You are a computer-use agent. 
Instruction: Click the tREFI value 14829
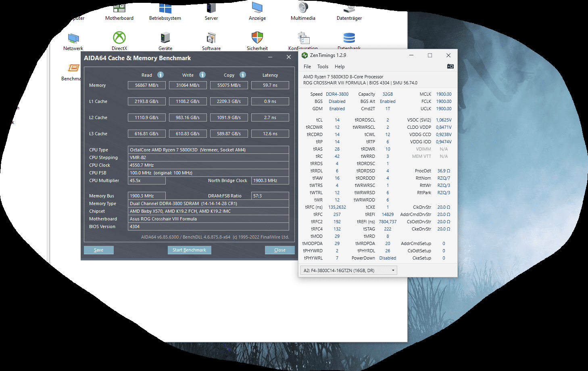pyautogui.click(x=388, y=214)
